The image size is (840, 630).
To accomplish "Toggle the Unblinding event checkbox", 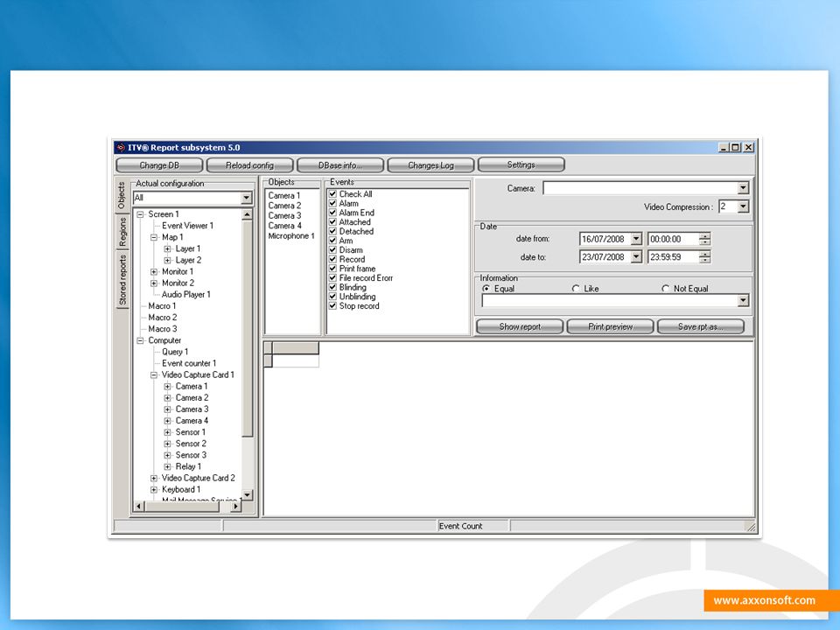I will click(x=332, y=297).
